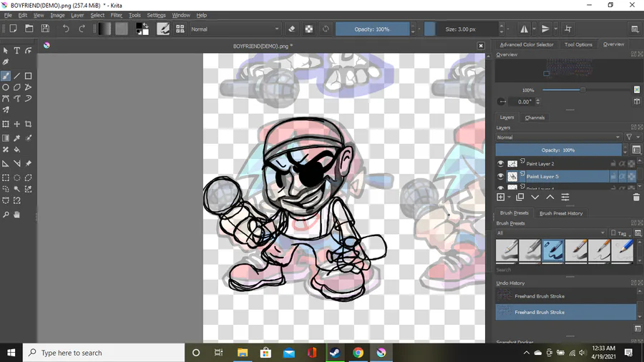Open the Brush Preset History tab
This screenshot has width=644, height=362.
561,213
